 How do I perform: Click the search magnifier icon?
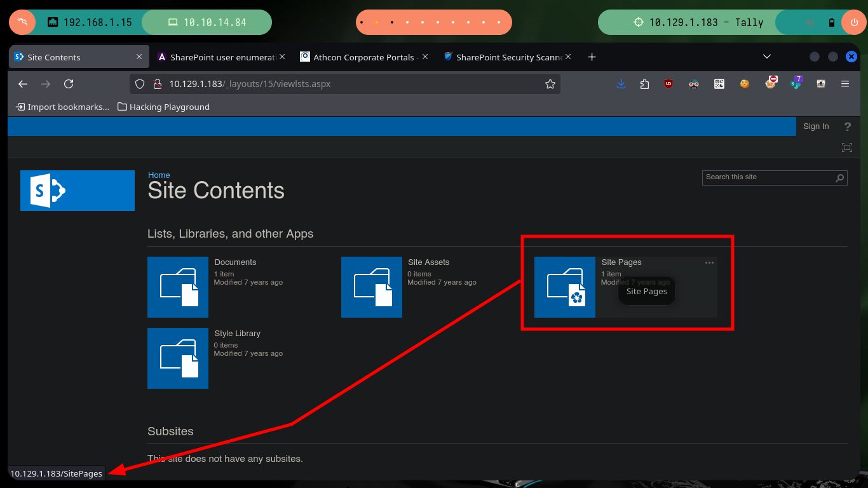840,178
